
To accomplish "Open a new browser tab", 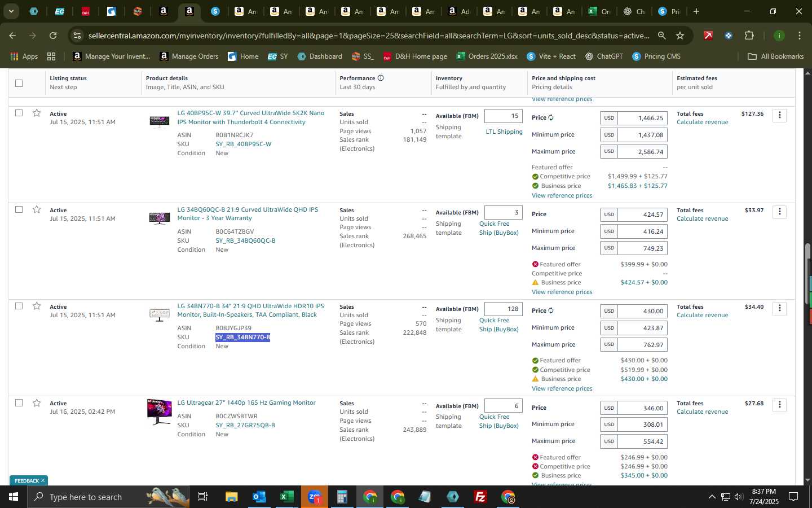I will coord(696,11).
